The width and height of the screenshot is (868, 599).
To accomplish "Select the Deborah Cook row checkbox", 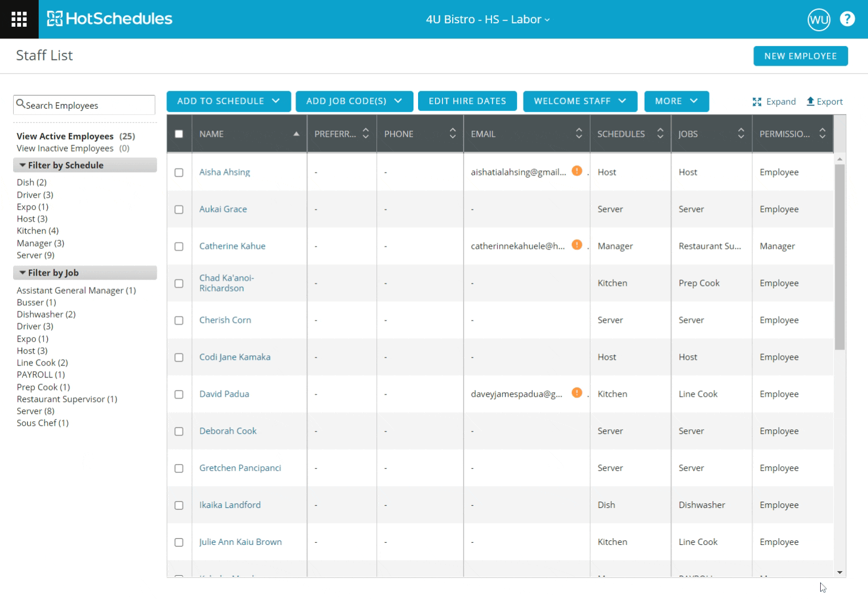I will [179, 432].
